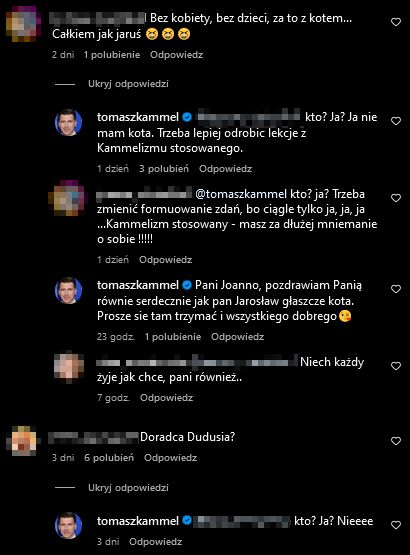
Task: Reply to the 'Bez kobiety, bez dzieci' comment
Action: pos(176,55)
